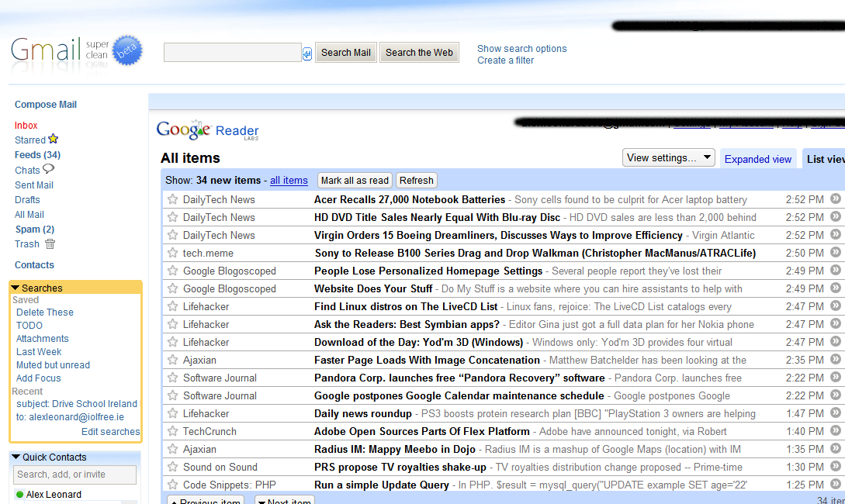Screen dimensions: 845x504
Task: Open the Contacts page
Action: [34, 265]
